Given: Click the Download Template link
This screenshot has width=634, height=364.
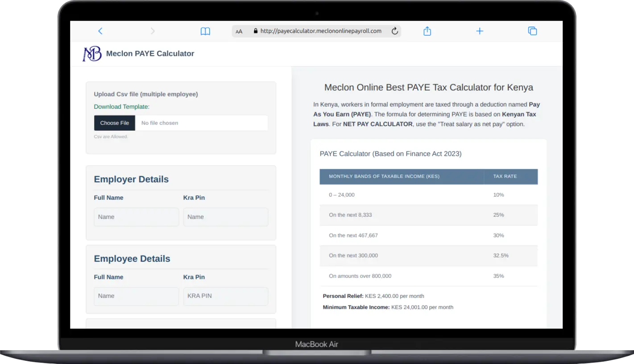Looking at the screenshot, I should point(121,107).
